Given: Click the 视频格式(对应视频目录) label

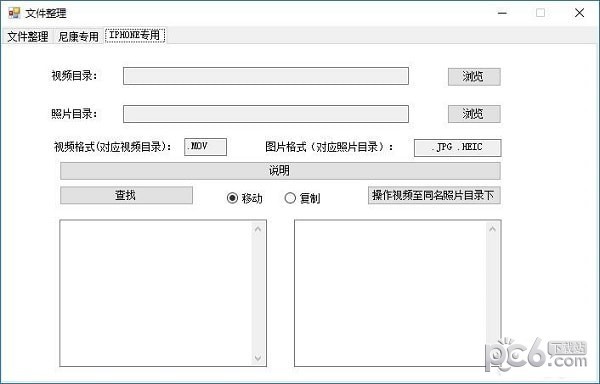Looking at the screenshot, I should [113, 147].
